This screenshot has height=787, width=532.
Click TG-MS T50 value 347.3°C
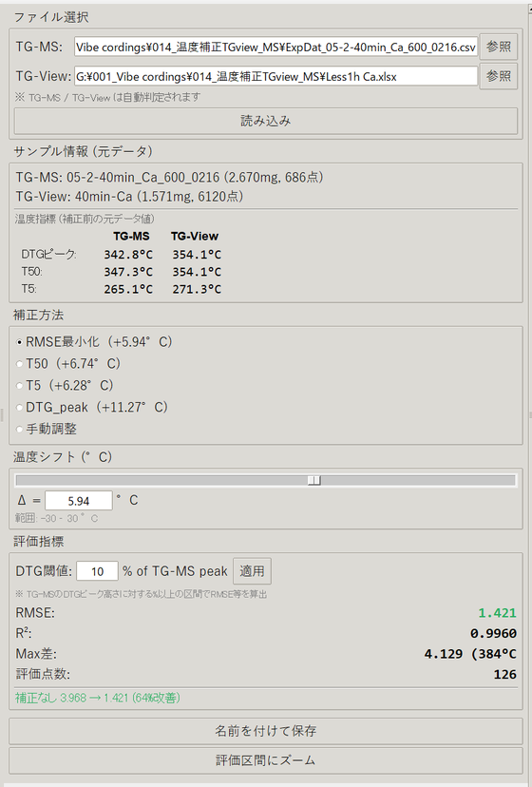point(128,272)
